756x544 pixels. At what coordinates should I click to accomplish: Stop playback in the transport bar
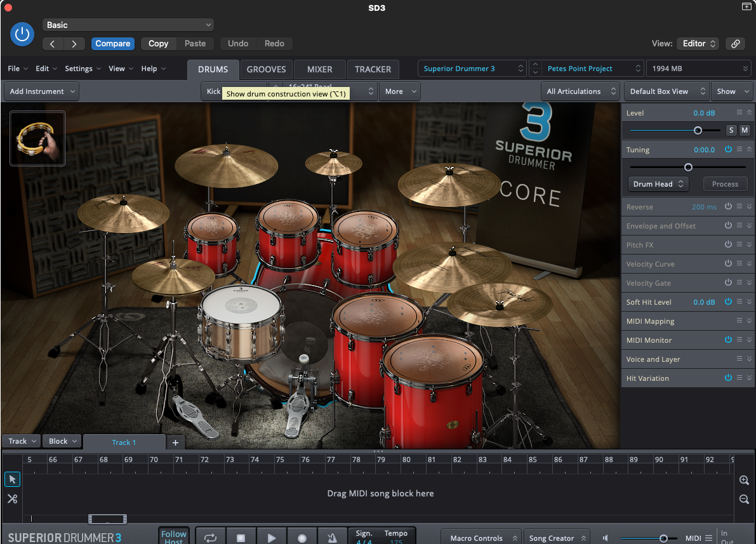241,538
